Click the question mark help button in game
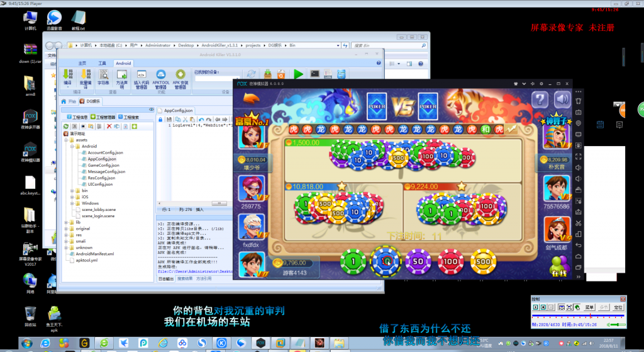This screenshot has width=644, height=352. (x=540, y=99)
